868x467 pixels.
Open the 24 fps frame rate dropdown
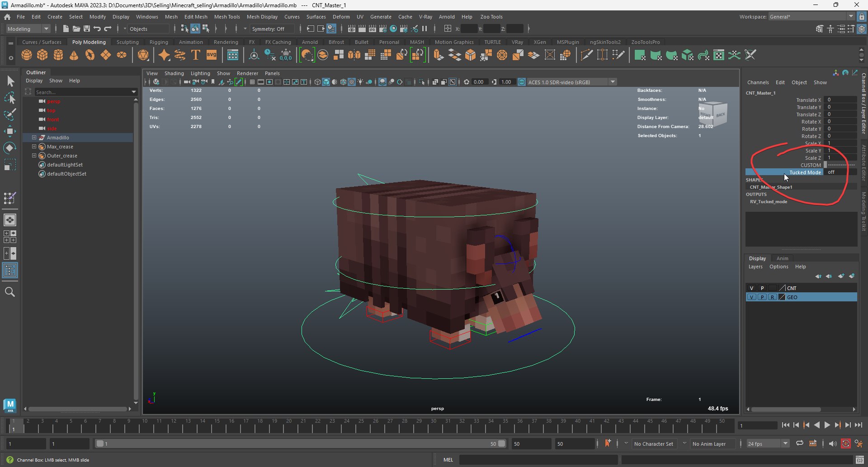coord(767,443)
